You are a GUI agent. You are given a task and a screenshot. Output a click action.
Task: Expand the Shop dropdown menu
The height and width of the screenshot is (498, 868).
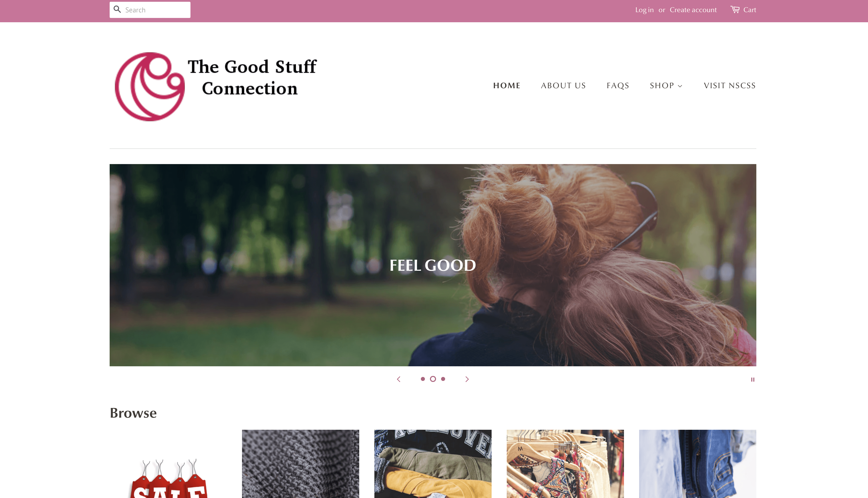pyautogui.click(x=666, y=85)
